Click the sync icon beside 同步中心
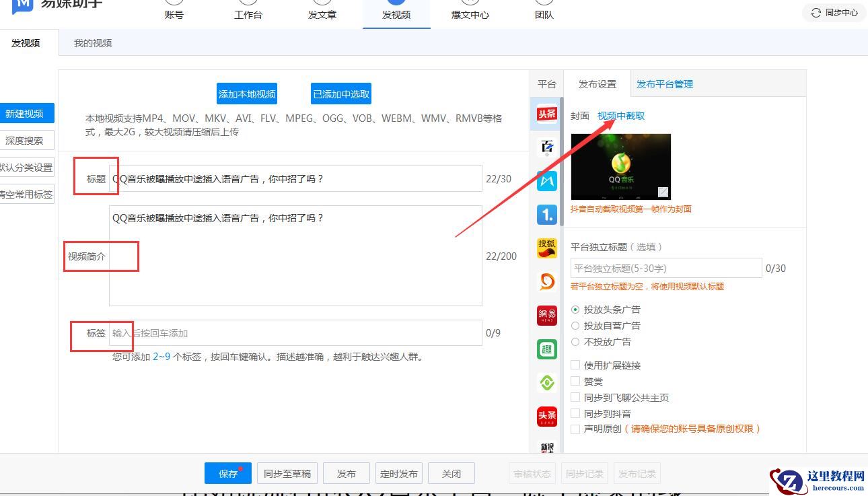The width and height of the screenshot is (868, 496). pos(816,13)
